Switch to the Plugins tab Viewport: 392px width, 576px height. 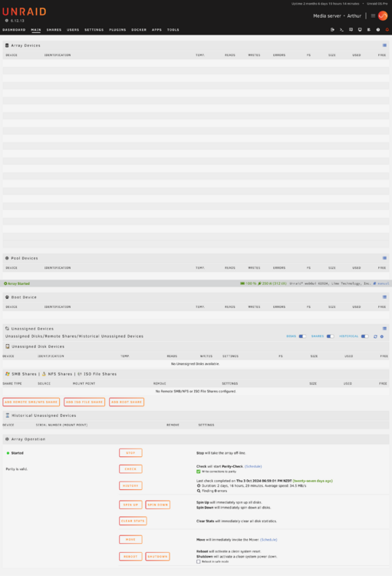(x=117, y=30)
